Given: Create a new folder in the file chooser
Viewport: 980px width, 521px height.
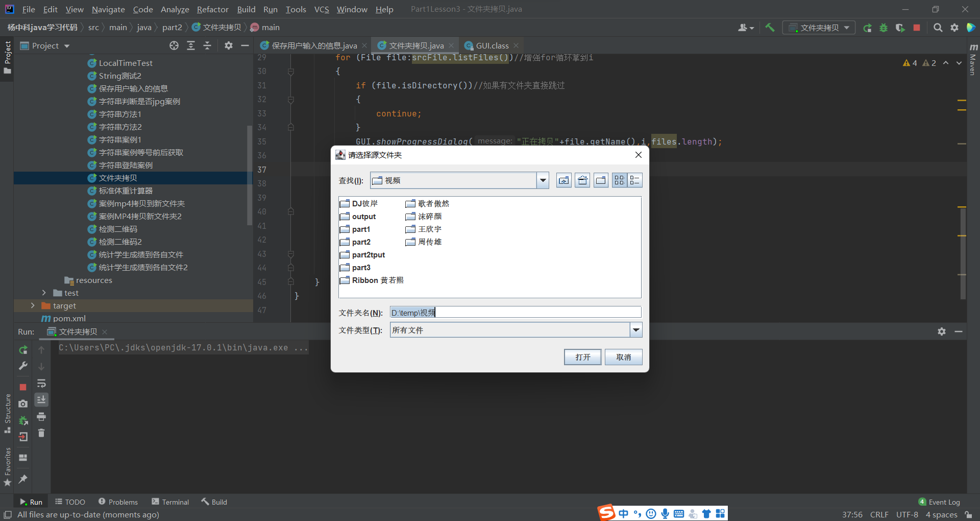Looking at the screenshot, I should tap(601, 180).
